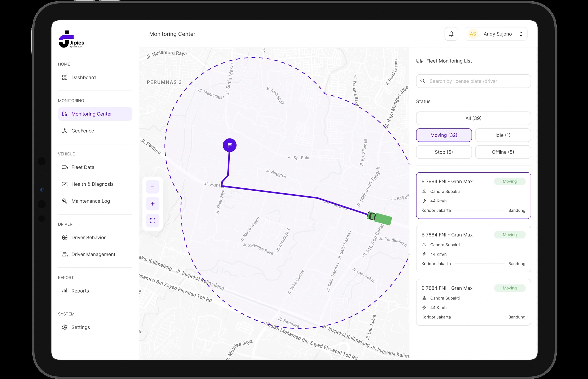Open the Reports page

pyautogui.click(x=95, y=291)
